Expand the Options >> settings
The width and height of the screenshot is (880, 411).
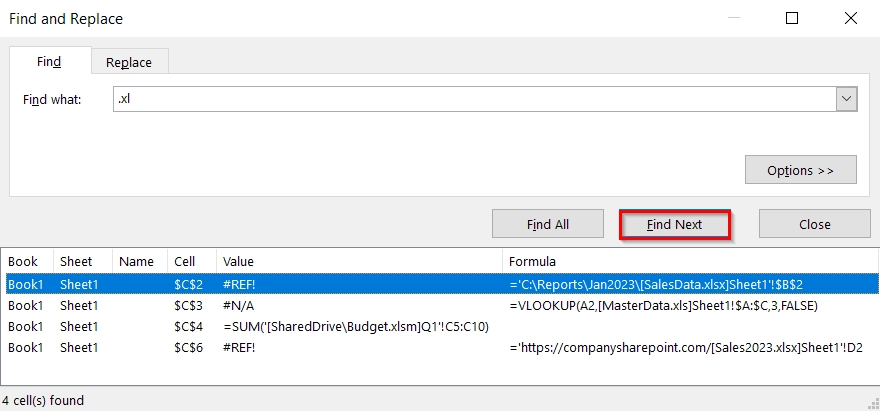(x=800, y=170)
